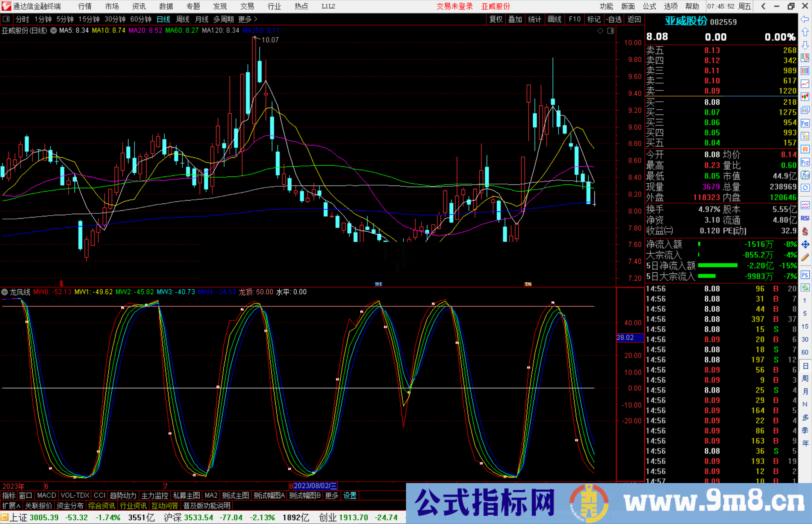Toggle 叠加 overlay mode on the toolbar
This screenshot has height=524, width=812.
(x=515, y=19)
